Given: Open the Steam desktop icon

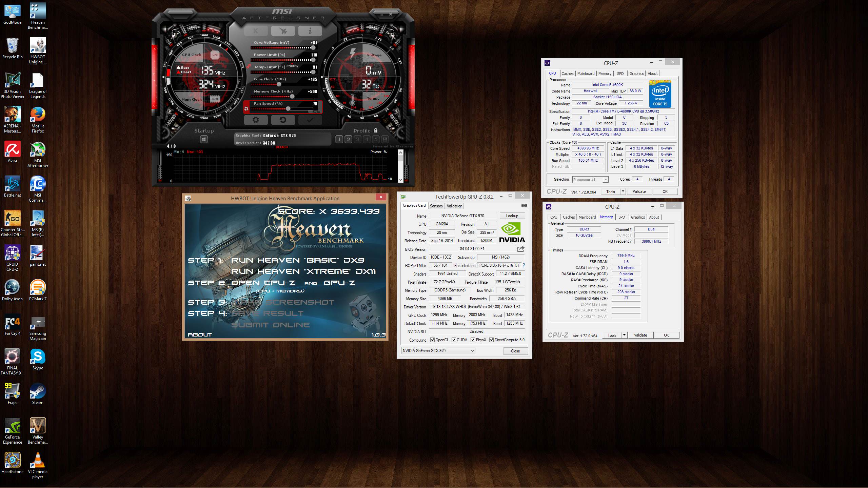Looking at the screenshot, I should tap(38, 394).
